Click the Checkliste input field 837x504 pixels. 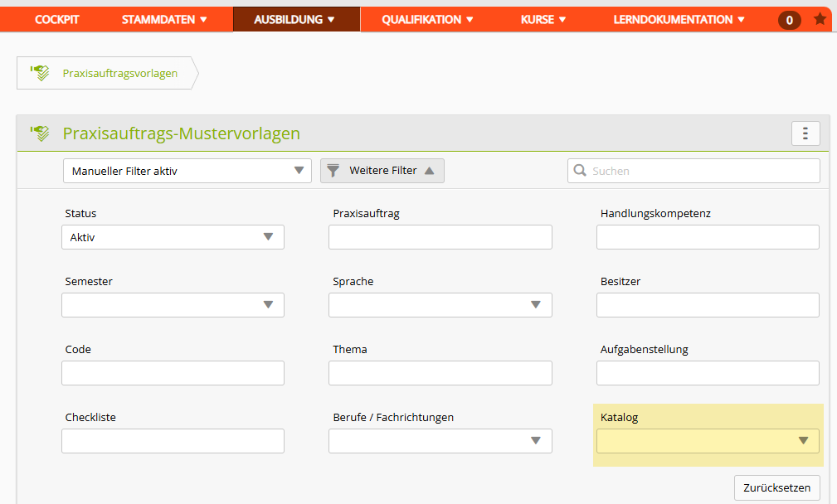[x=173, y=441]
